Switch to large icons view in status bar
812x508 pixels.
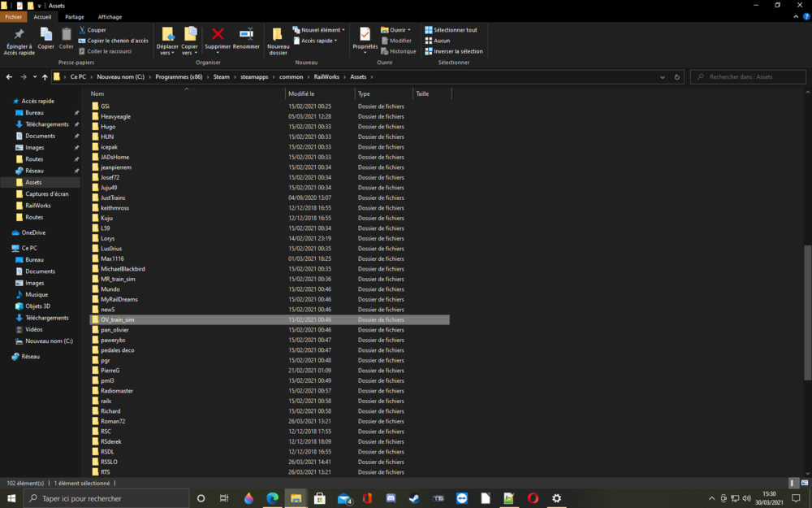804,483
